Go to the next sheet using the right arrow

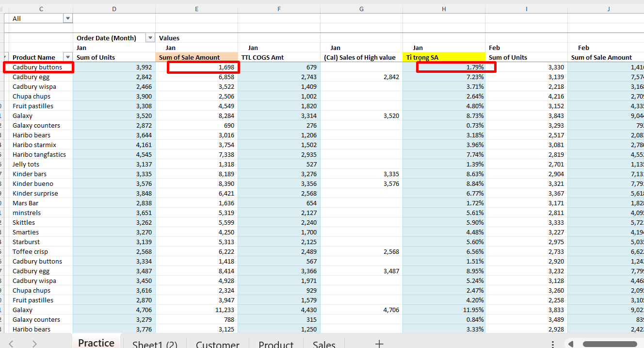(x=34, y=344)
